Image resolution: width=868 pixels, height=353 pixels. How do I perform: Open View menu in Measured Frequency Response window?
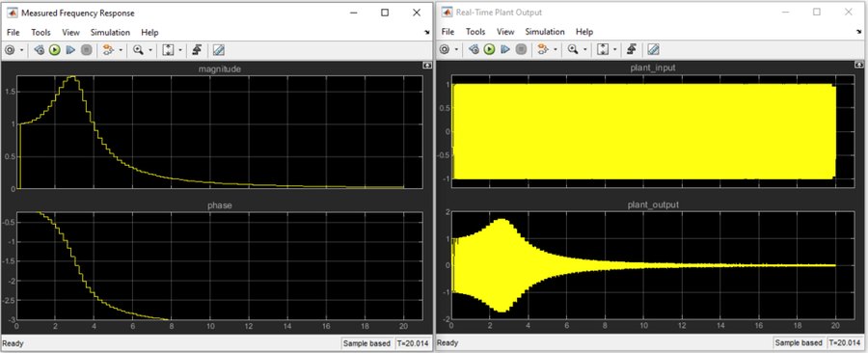tap(70, 32)
